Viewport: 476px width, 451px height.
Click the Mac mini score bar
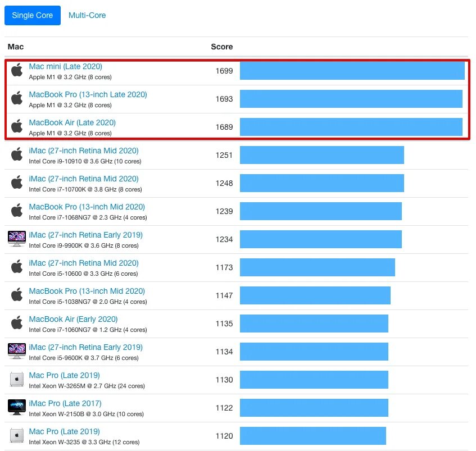pyautogui.click(x=352, y=71)
